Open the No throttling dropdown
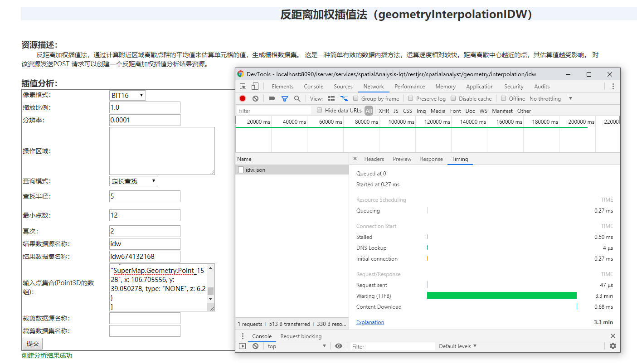This screenshot has height=364, width=637. (550, 98)
